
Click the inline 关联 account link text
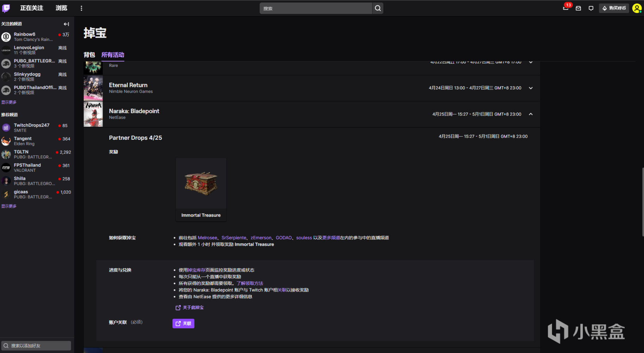click(282, 290)
